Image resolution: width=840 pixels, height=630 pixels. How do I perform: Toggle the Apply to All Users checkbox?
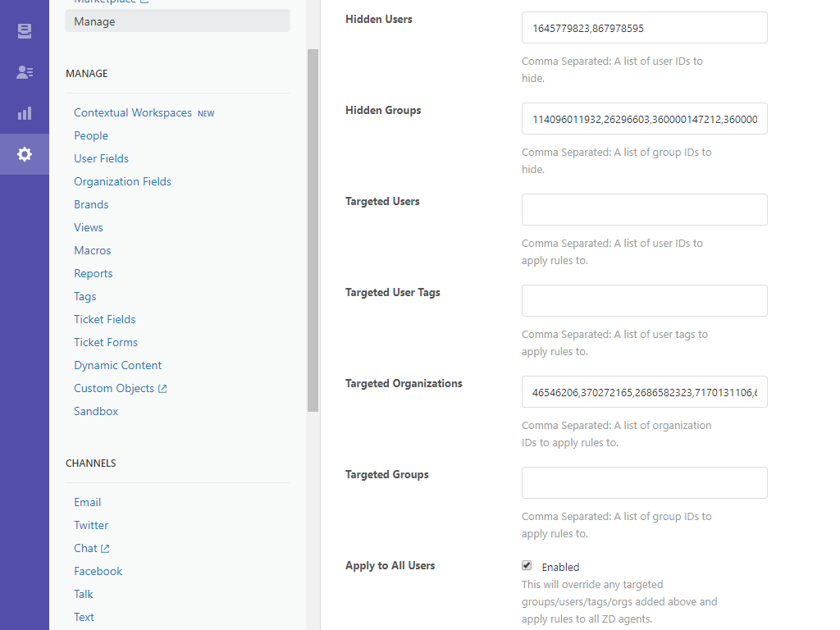tap(527, 566)
